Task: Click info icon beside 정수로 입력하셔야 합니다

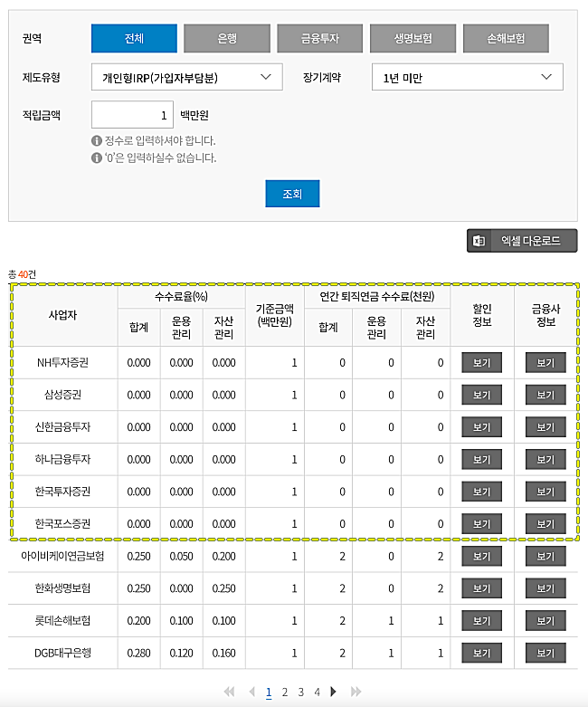Action: pyautogui.click(x=97, y=140)
